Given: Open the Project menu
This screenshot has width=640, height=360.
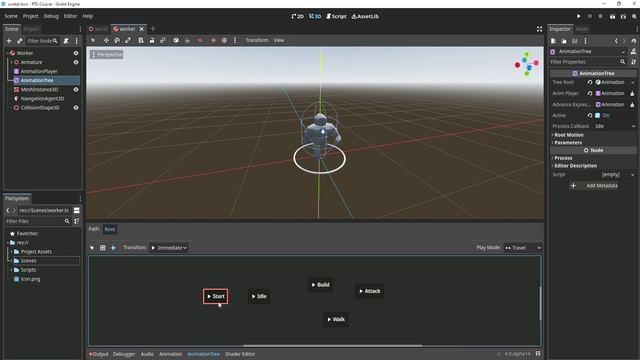Looking at the screenshot, I should 31,16.
